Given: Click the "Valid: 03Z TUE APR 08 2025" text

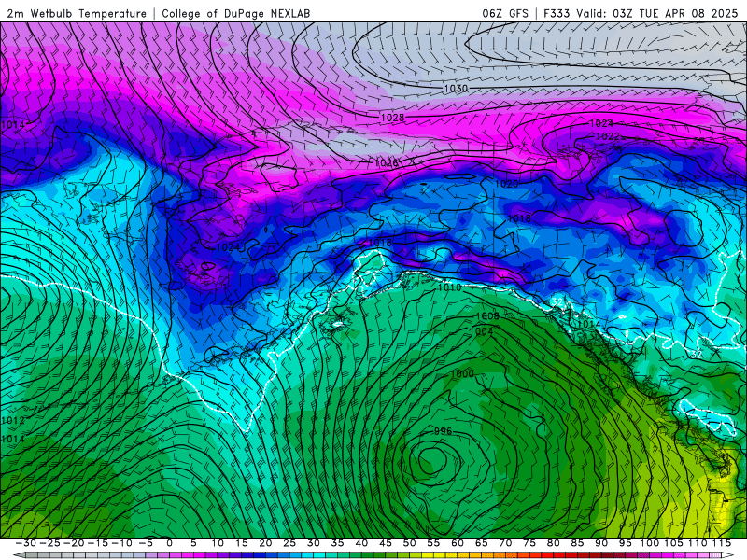Looking at the screenshot, I should (657, 14).
